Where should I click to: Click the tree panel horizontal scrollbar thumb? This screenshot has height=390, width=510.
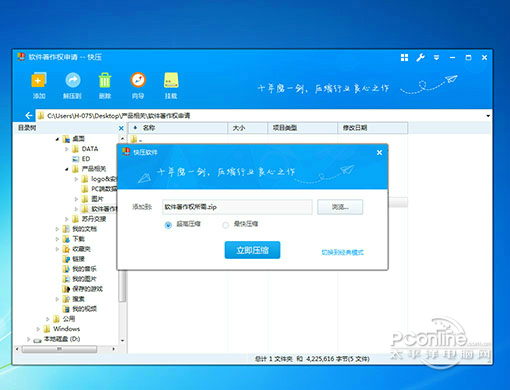59,349
